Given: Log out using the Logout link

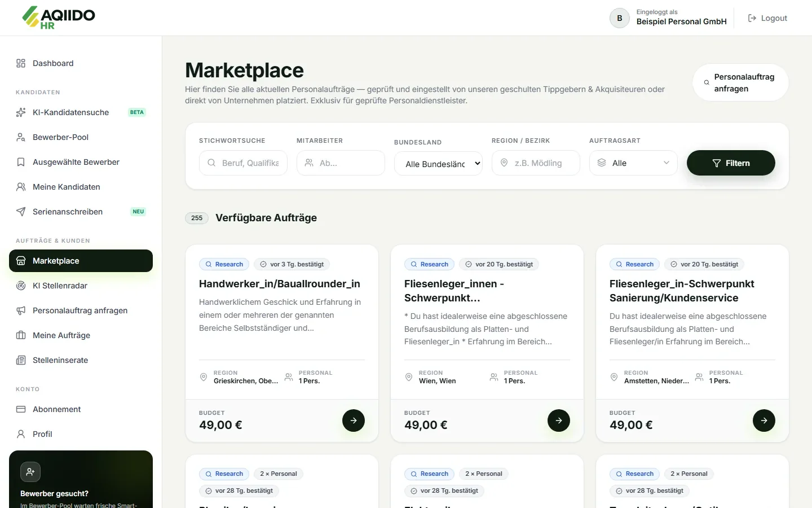Looking at the screenshot, I should tap(767, 18).
